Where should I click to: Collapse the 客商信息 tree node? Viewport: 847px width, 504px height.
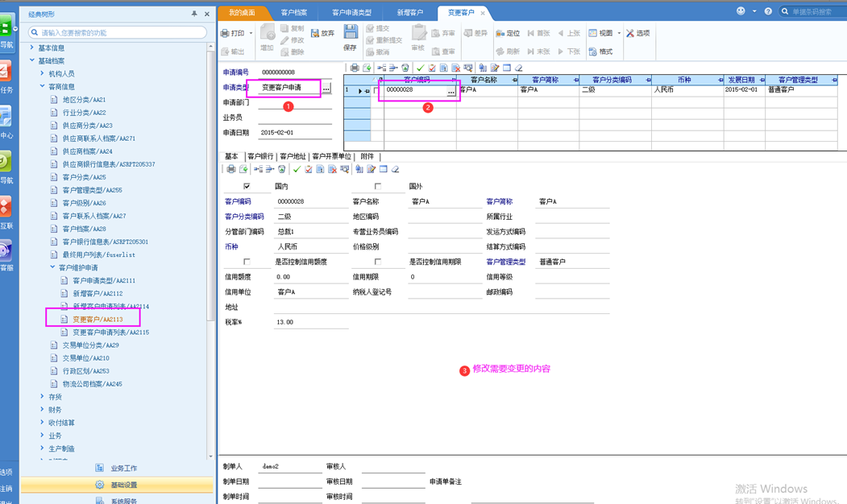click(42, 86)
